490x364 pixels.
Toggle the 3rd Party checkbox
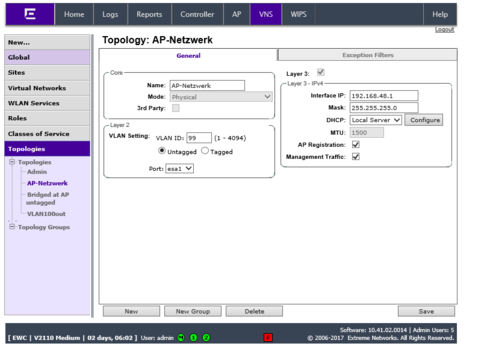(176, 108)
